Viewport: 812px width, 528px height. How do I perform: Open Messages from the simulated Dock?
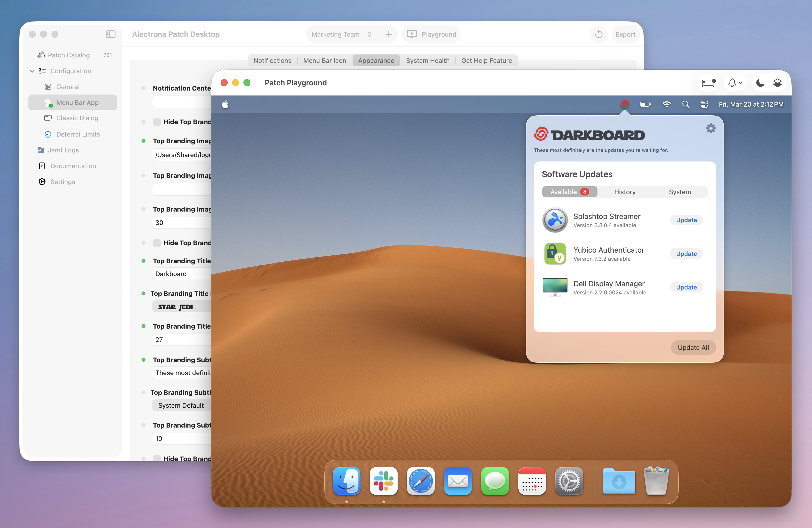[495, 481]
